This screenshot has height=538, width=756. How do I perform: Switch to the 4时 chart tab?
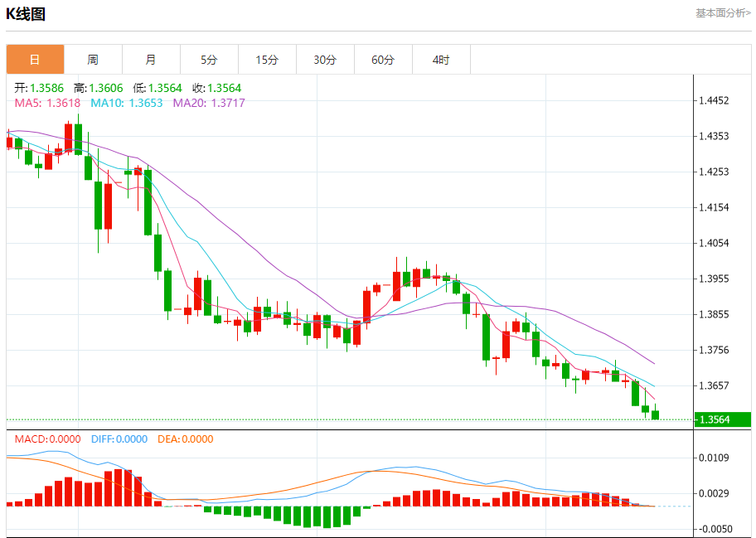[441, 60]
